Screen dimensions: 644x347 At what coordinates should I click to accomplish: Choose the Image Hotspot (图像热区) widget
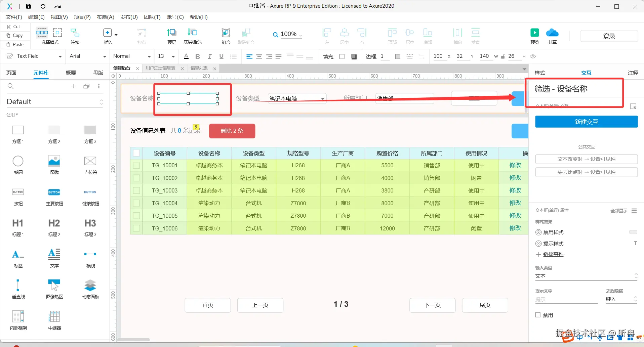[x=54, y=289]
